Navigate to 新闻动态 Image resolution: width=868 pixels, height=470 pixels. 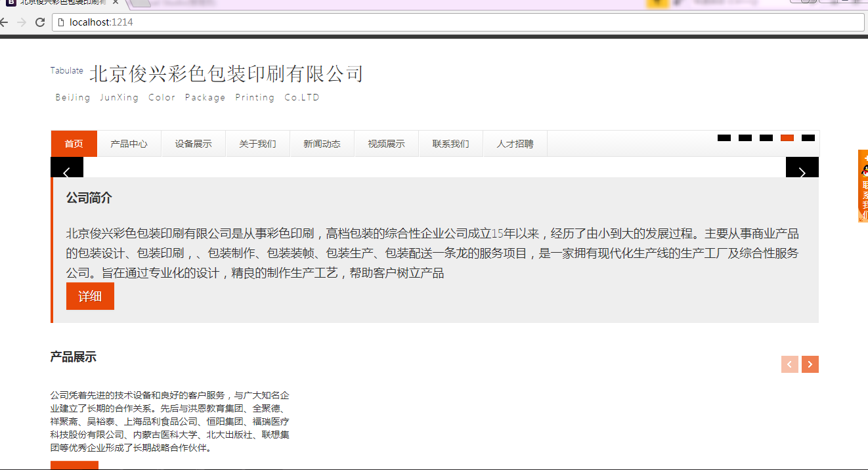(322, 144)
